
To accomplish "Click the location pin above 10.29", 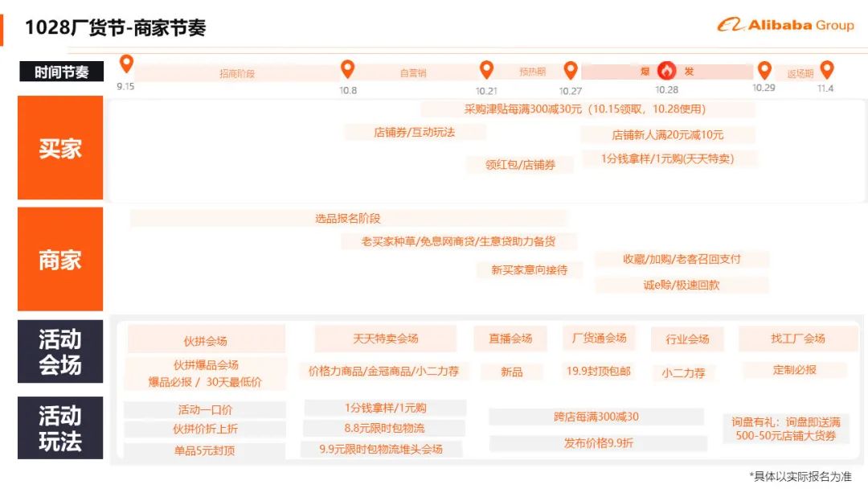I will [764, 70].
